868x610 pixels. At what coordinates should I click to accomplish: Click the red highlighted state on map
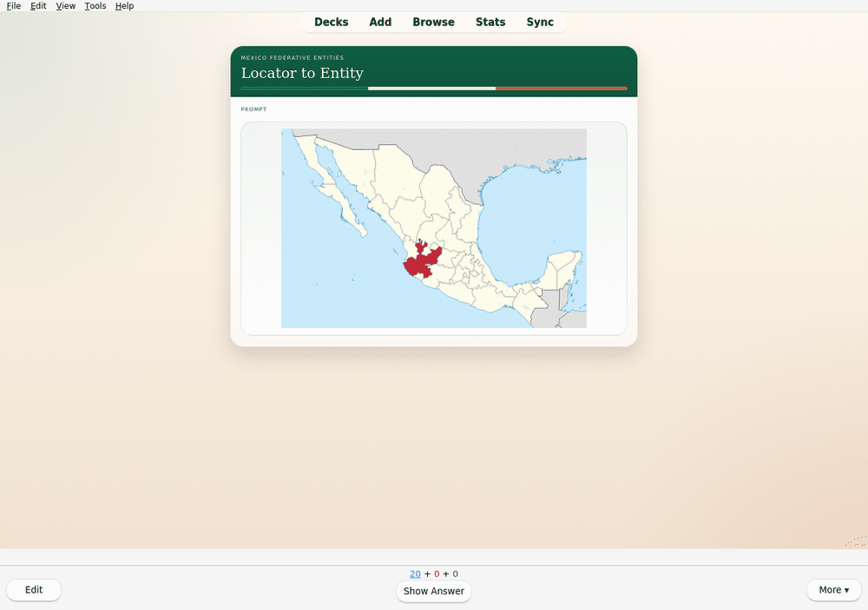point(422,260)
